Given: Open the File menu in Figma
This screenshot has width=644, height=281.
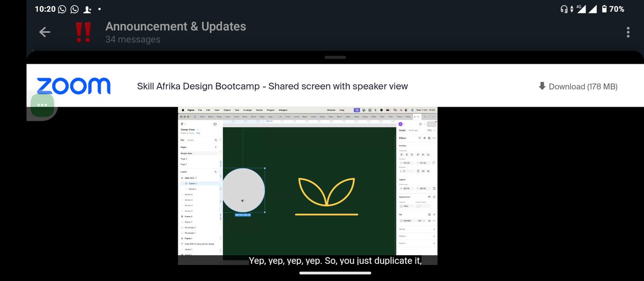Looking at the screenshot, I should (x=200, y=110).
